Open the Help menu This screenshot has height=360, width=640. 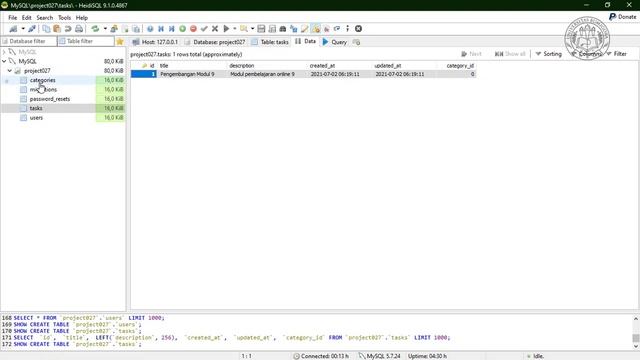pyautogui.click(x=82, y=18)
